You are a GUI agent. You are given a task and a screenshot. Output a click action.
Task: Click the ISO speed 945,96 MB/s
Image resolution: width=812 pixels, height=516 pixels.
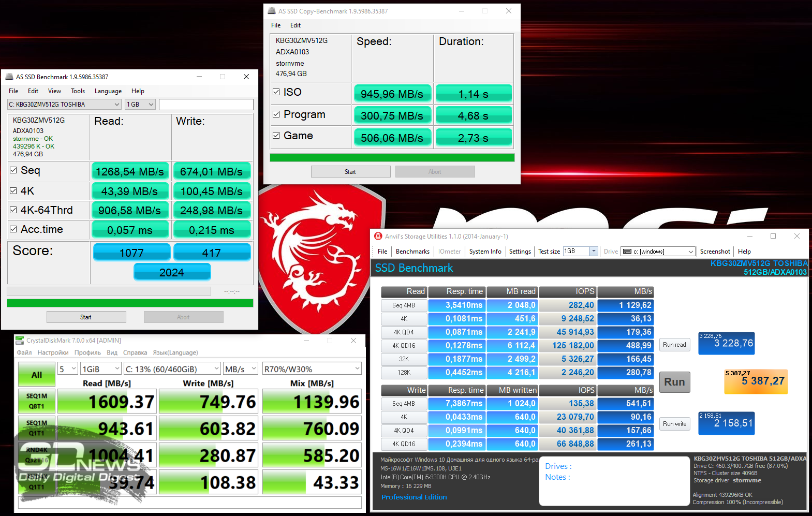click(x=392, y=94)
